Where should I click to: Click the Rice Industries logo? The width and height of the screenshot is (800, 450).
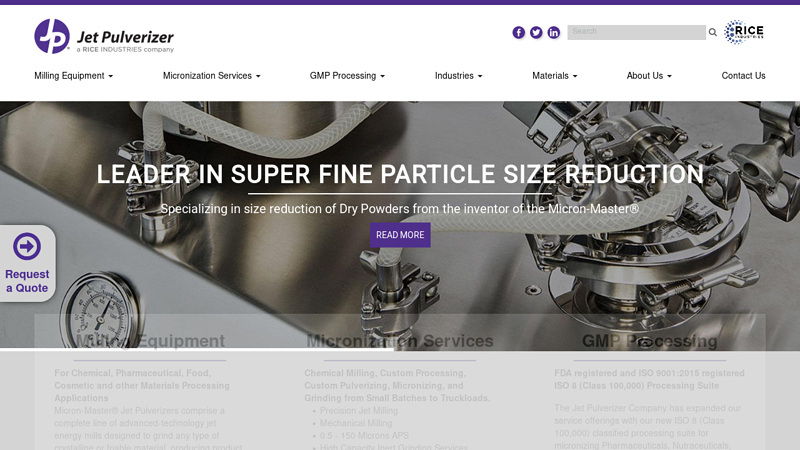(x=744, y=33)
